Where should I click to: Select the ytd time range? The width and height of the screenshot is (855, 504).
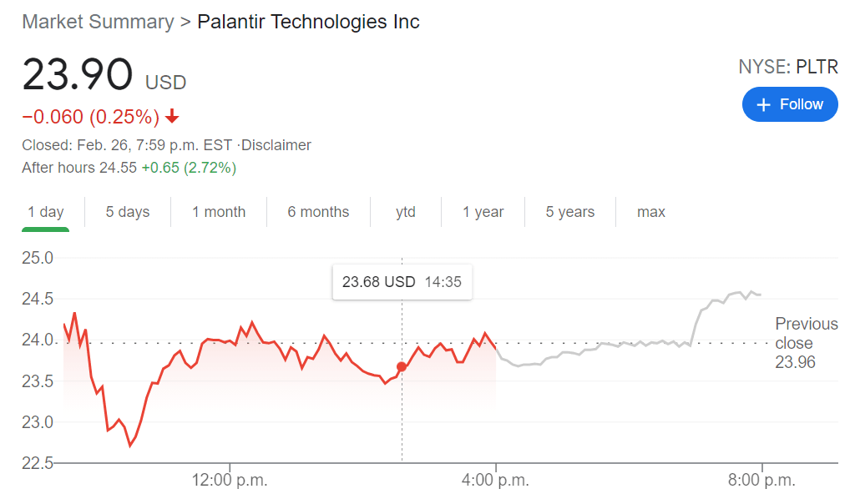pyautogui.click(x=406, y=212)
